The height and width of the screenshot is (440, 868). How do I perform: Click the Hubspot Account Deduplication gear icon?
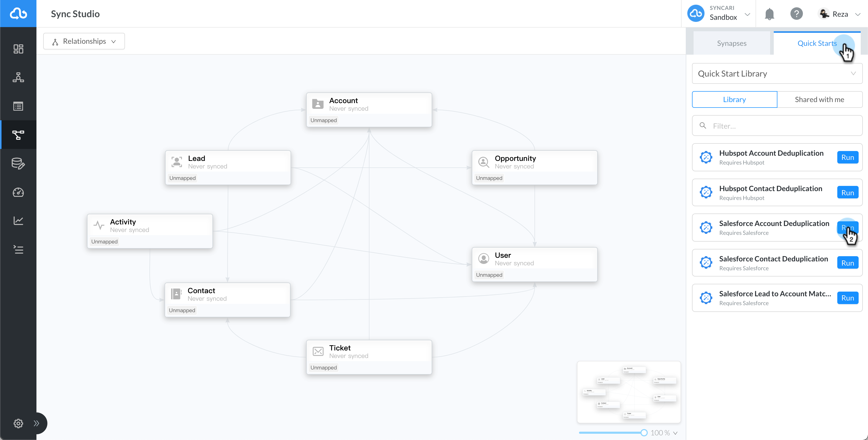point(706,157)
